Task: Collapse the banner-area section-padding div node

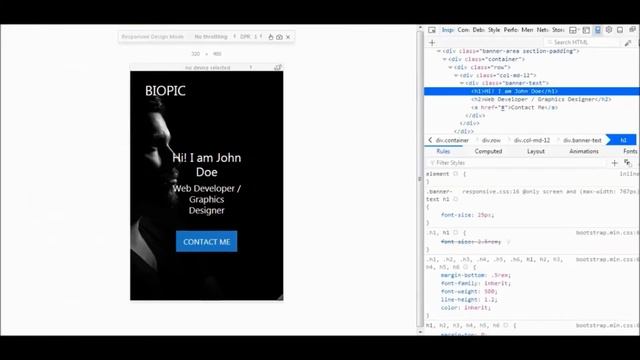Action: [439, 51]
